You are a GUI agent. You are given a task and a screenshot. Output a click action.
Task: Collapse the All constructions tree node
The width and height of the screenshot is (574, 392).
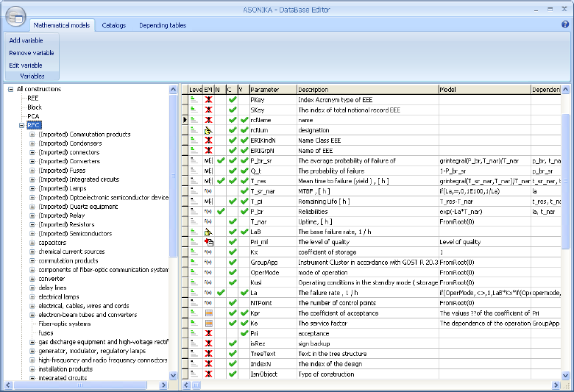tap(10, 89)
